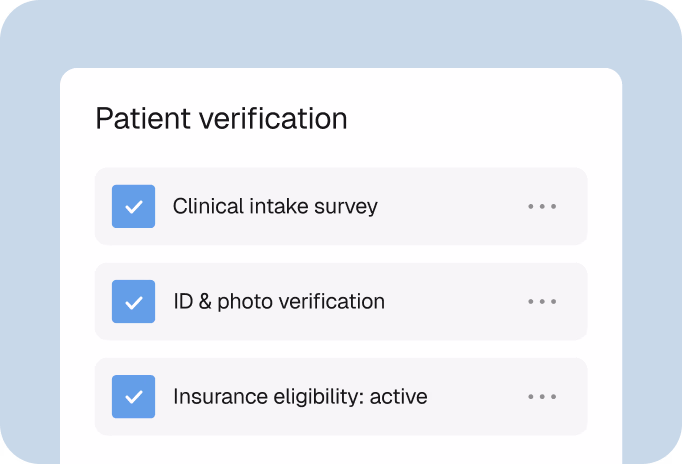This screenshot has width=682, height=464.
Task: Untick the Insurance eligibility: active checkbox
Action: click(133, 397)
